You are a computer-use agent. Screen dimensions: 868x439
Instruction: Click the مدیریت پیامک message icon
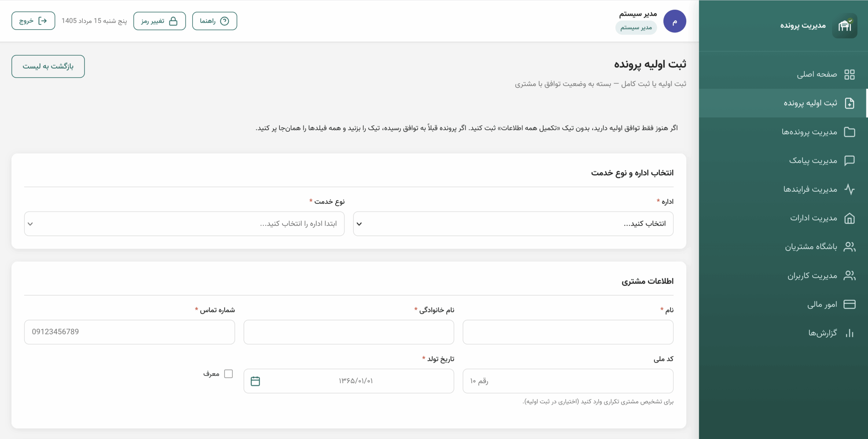[849, 160]
